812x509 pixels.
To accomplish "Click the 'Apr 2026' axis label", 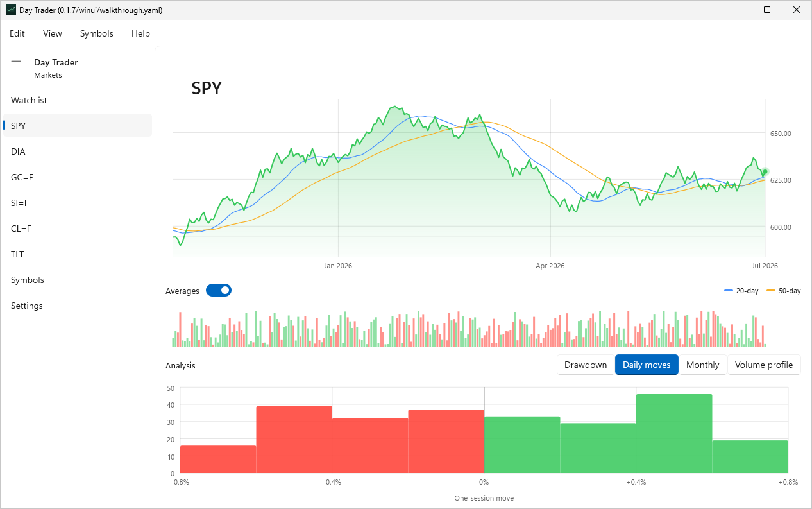I will (x=550, y=266).
